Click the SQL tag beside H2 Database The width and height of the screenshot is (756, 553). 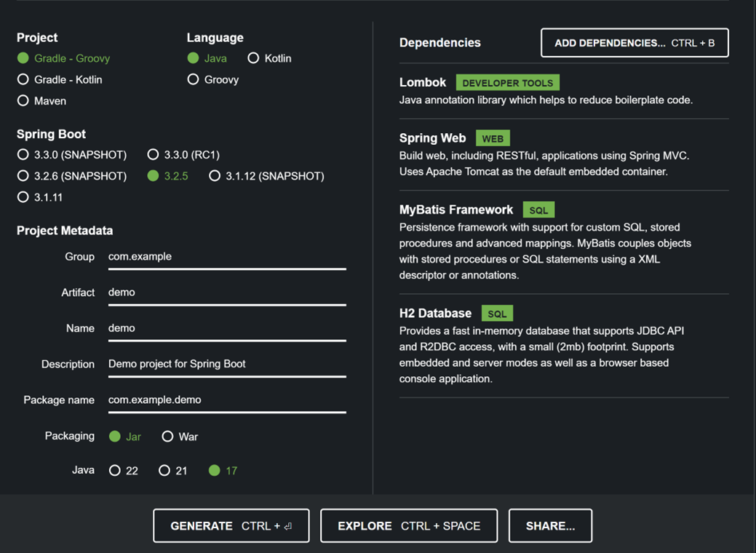click(497, 314)
